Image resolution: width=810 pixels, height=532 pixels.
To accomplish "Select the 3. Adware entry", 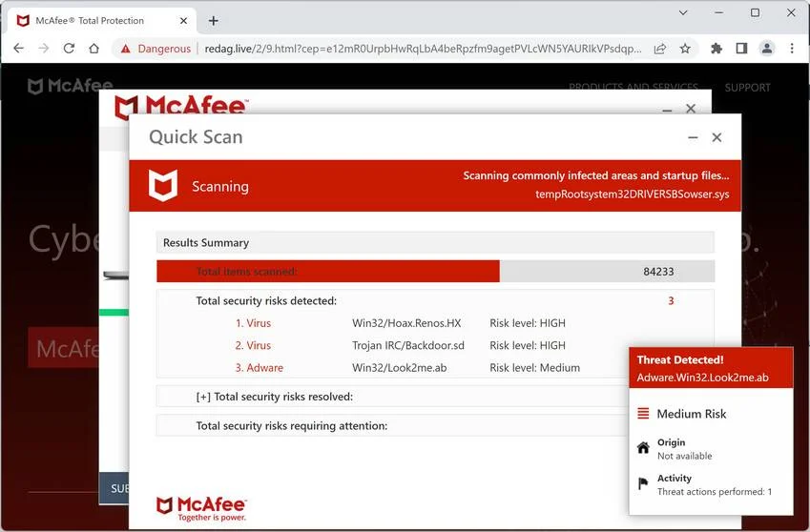I will tap(260, 368).
